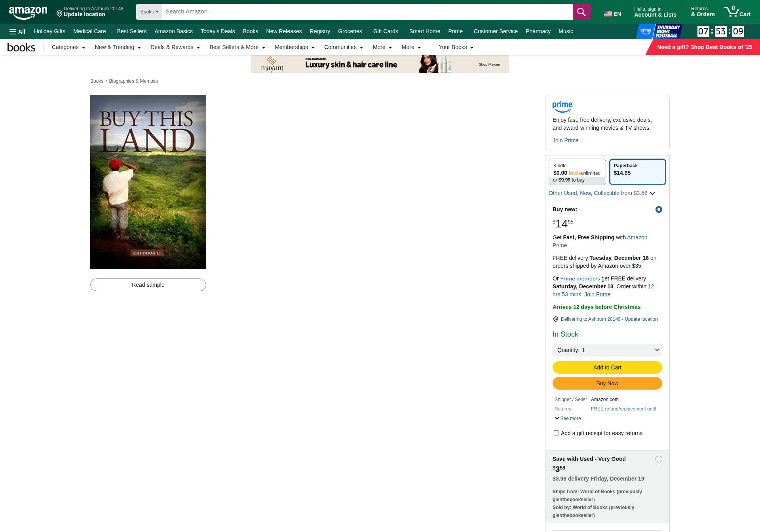Screen dimensions: 760x532
Task: Expand the Categories dropdown
Action: 68,47
